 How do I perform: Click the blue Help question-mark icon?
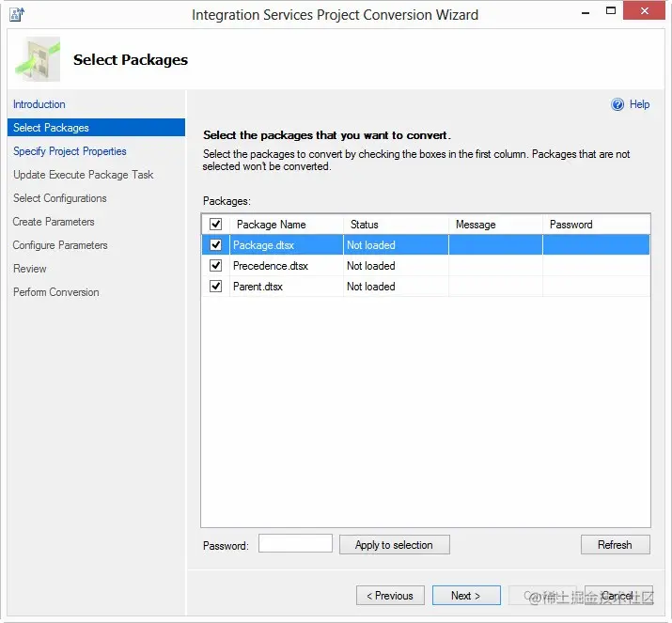[x=617, y=104]
